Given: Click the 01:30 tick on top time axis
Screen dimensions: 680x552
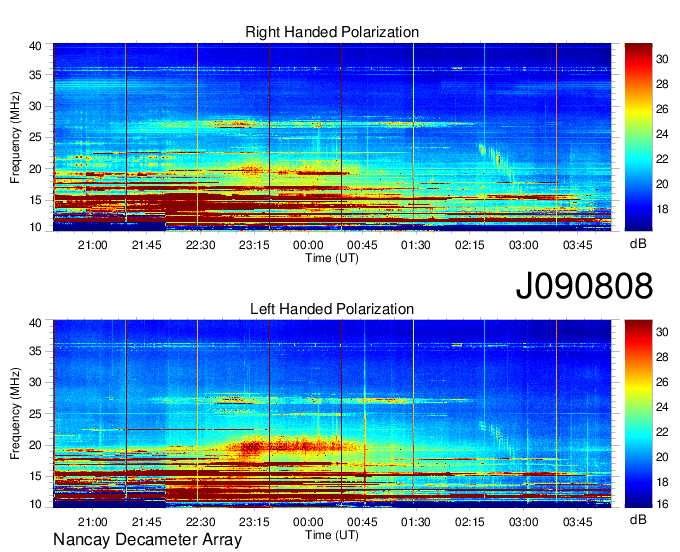Looking at the screenshot, I should 416,245.
